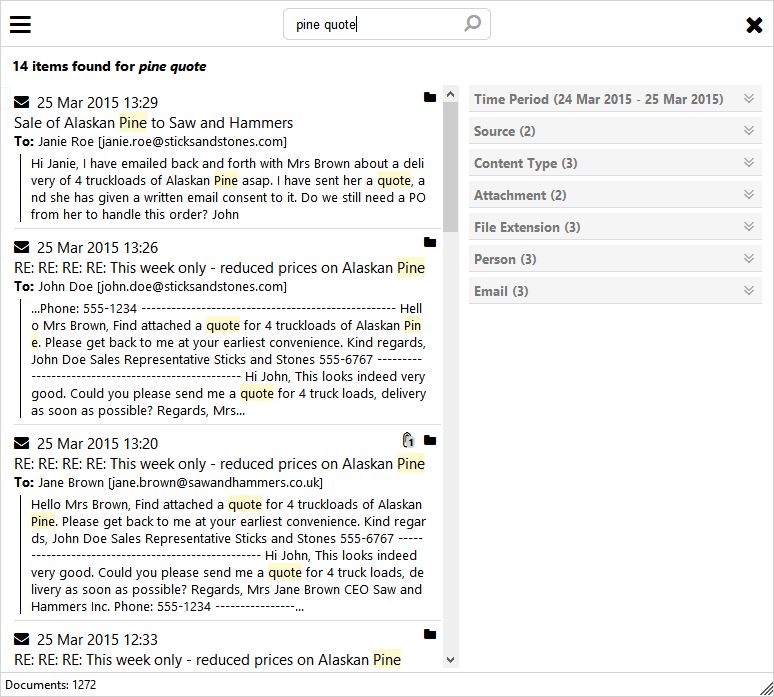Open folder icon for 13:20 email
Screen dimensions: 774x697
pos(430,440)
